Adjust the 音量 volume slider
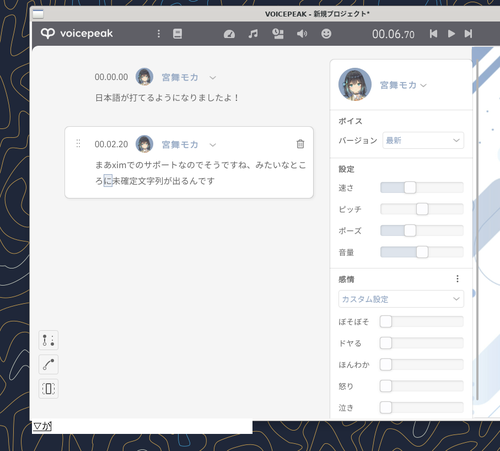500x451 pixels. point(422,252)
